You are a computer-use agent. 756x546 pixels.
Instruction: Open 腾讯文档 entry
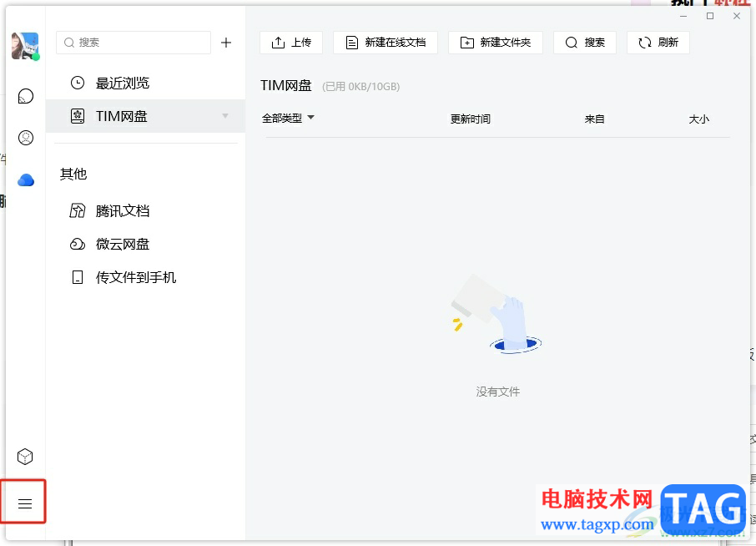tap(145, 210)
